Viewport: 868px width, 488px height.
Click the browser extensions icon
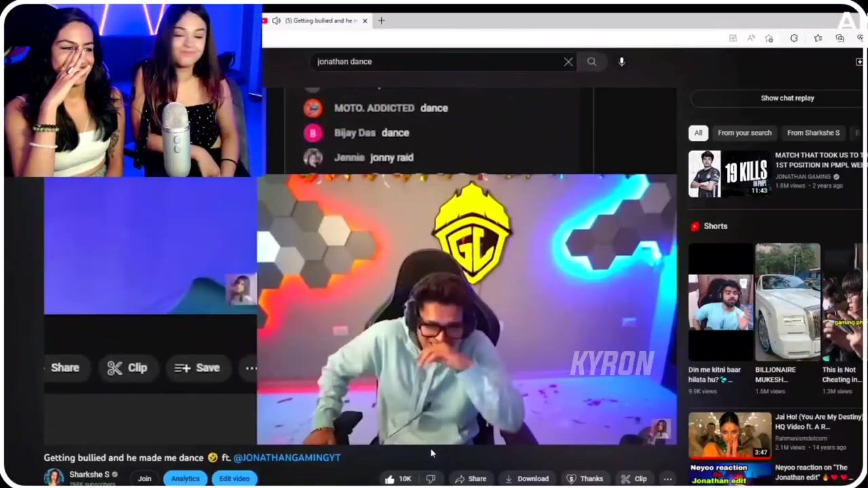point(794,39)
